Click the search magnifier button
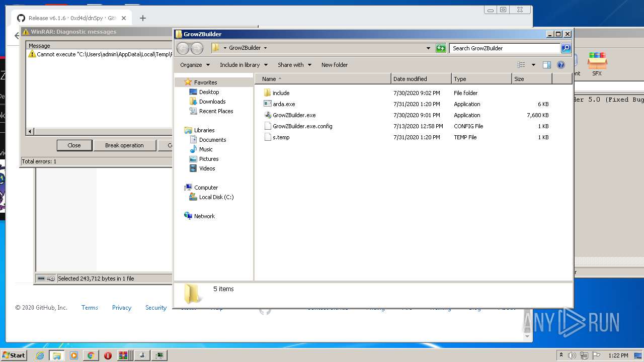This screenshot has height=362, width=644. [x=566, y=48]
